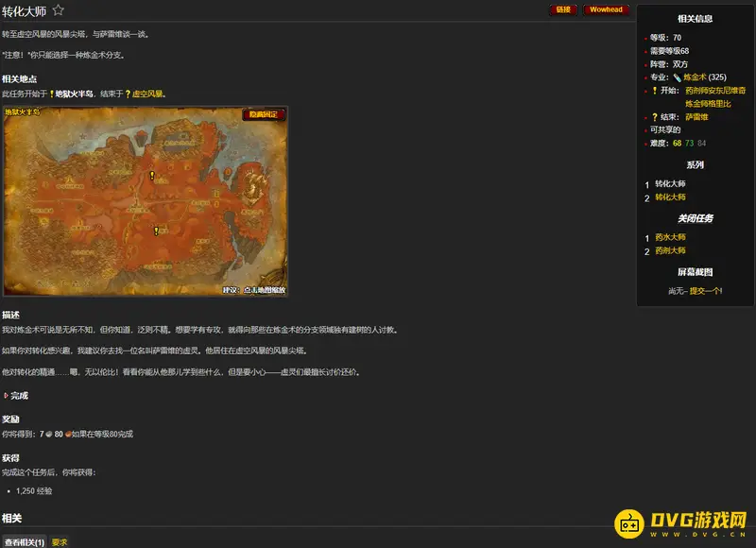The width and height of the screenshot is (756, 548).
Task: Open the 药剂师安东尼维奇 NPC link
Action: coord(715,91)
